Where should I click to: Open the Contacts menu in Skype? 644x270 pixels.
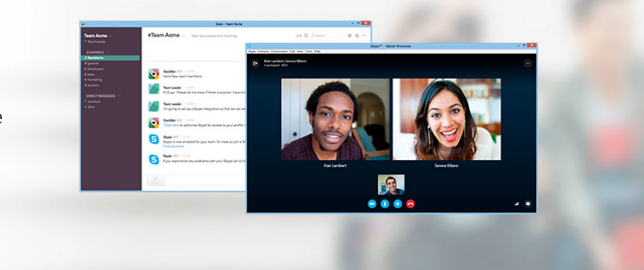click(263, 52)
